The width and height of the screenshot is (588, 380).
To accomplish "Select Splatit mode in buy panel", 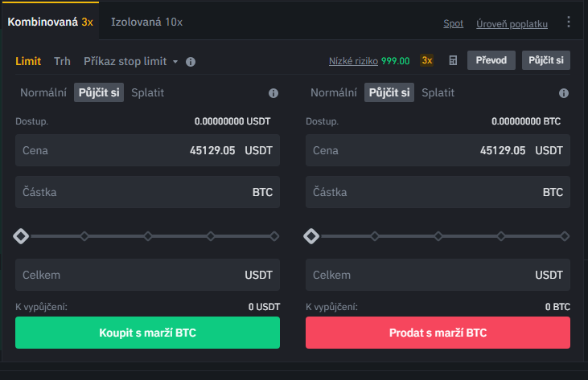I will point(148,92).
